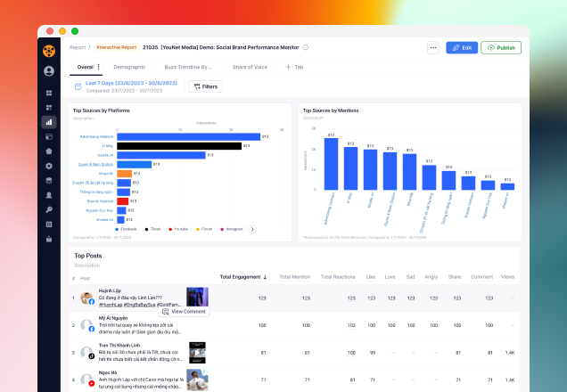The image size is (567, 392).
Task: Toggle the Tiktok legend series
Action: coord(153,229)
